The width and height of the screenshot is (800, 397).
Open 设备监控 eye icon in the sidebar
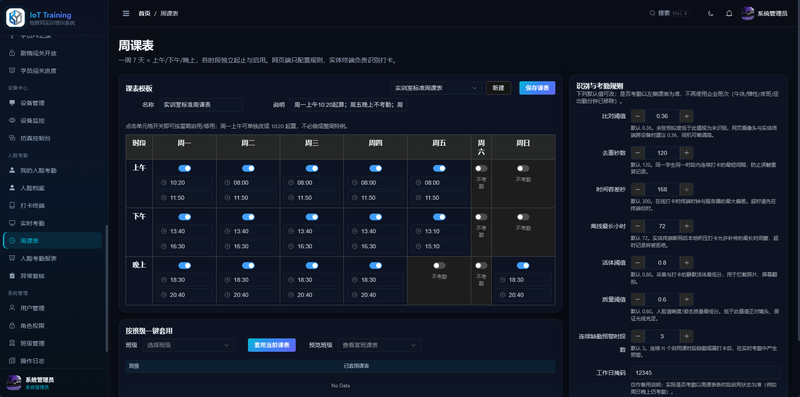pos(12,120)
